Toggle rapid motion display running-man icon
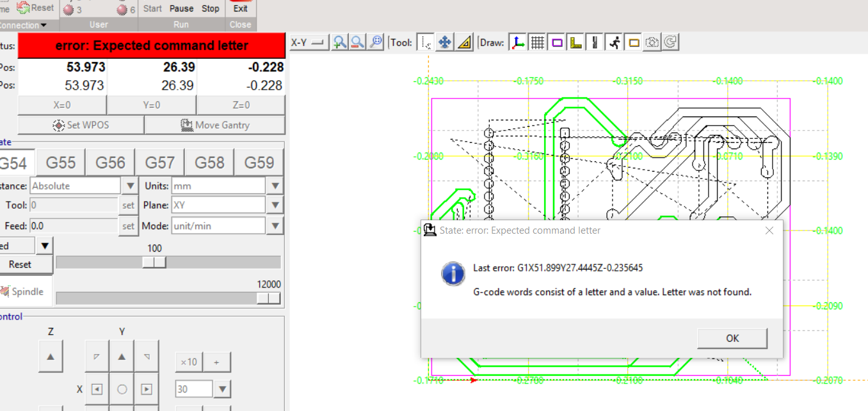This screenshot has height=411, width=868. [615, 42]
